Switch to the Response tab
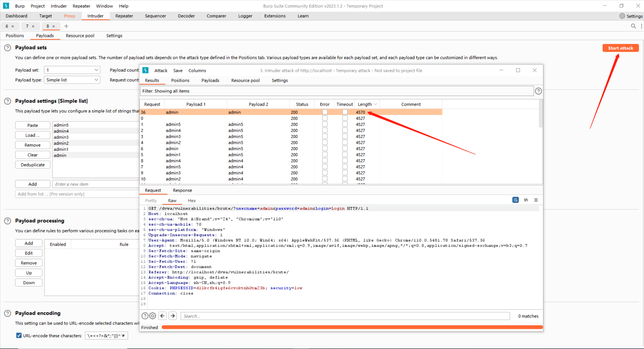644x349 pixels. [182, 190]
